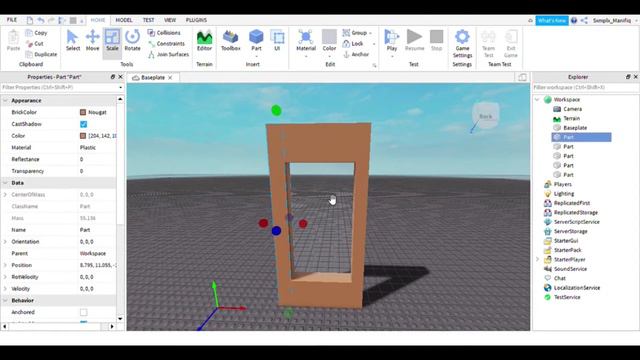Click the Resume test button
Image resolution: width=640 pixels, height=360 pixels.
414,40
